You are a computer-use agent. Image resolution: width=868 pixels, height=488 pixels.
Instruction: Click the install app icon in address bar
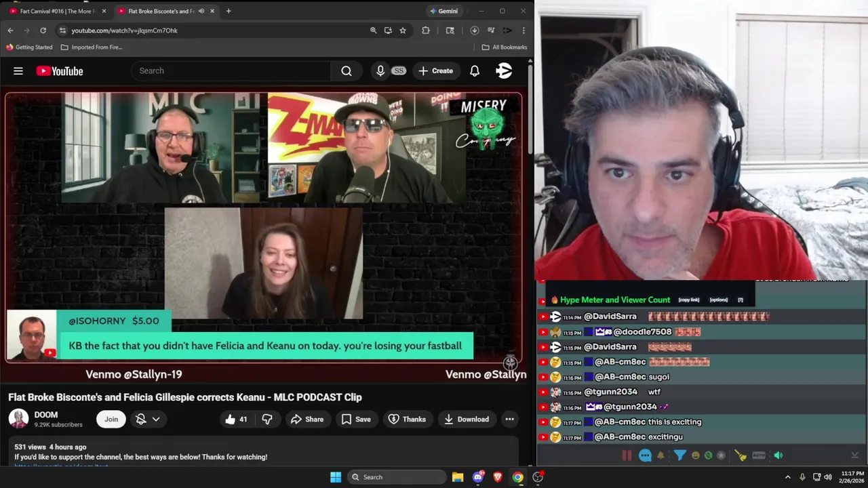pyautogui.click(x=388, y=30)
